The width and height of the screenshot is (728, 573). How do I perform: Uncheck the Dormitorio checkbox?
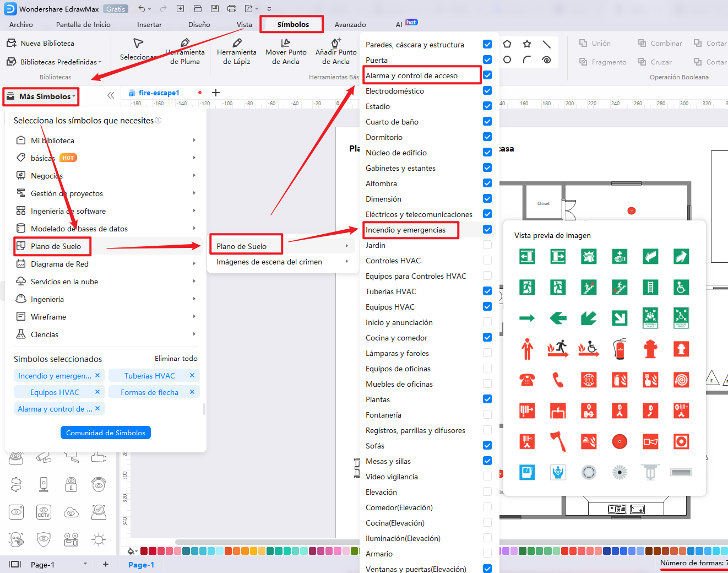pos(487,137)
